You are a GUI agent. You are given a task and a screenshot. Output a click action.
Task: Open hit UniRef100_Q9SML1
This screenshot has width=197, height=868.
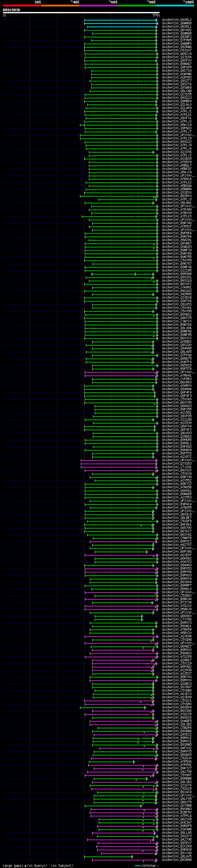pyautogui.click(x=176, y=26)
